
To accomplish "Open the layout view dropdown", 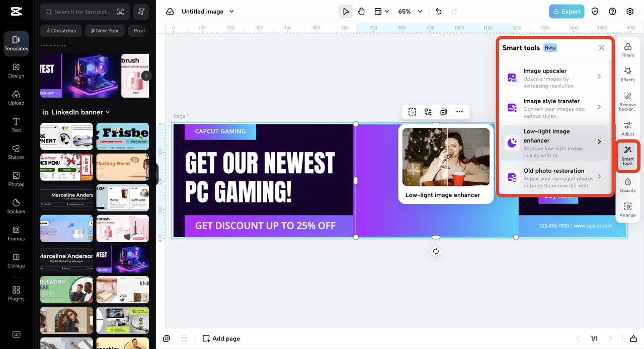I will click(381, 12).
